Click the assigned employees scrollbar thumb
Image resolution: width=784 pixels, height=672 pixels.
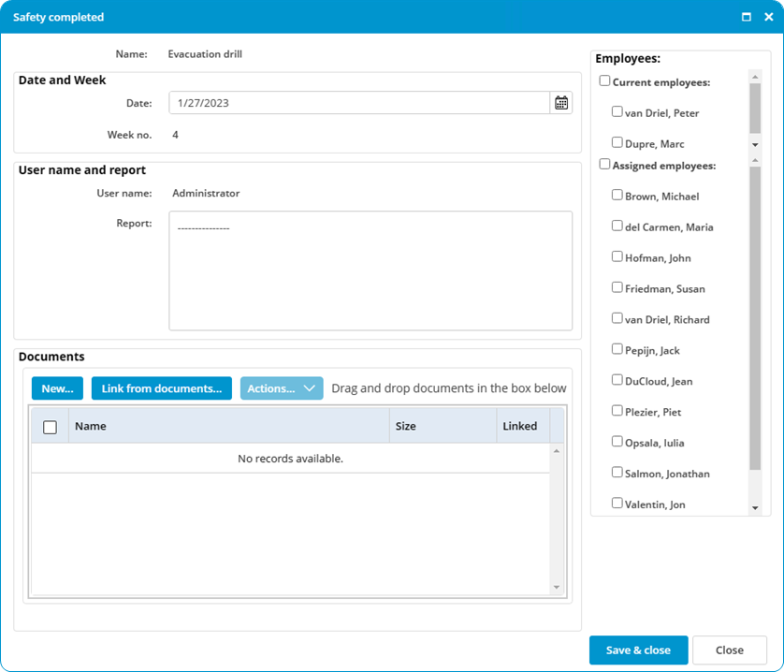click(x=755, y=318)
